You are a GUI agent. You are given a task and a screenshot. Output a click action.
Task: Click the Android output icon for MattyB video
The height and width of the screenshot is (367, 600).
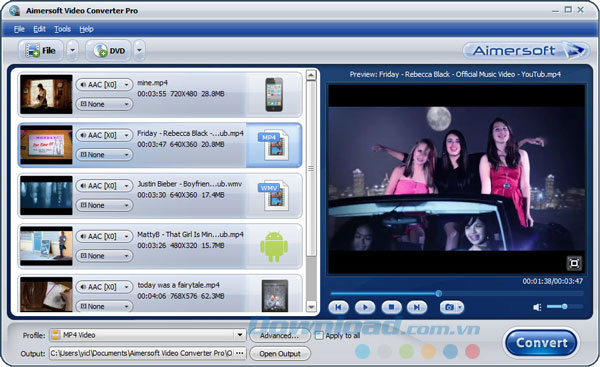point(274,246)
